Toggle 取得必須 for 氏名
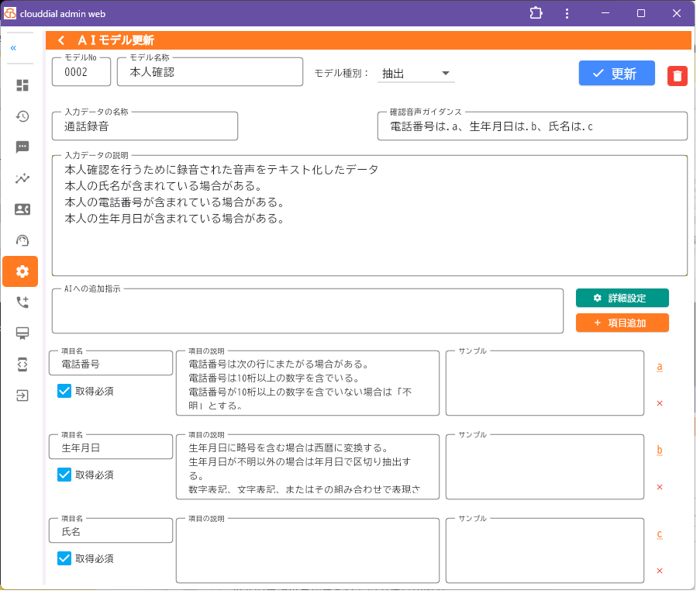 coord(64,558)
